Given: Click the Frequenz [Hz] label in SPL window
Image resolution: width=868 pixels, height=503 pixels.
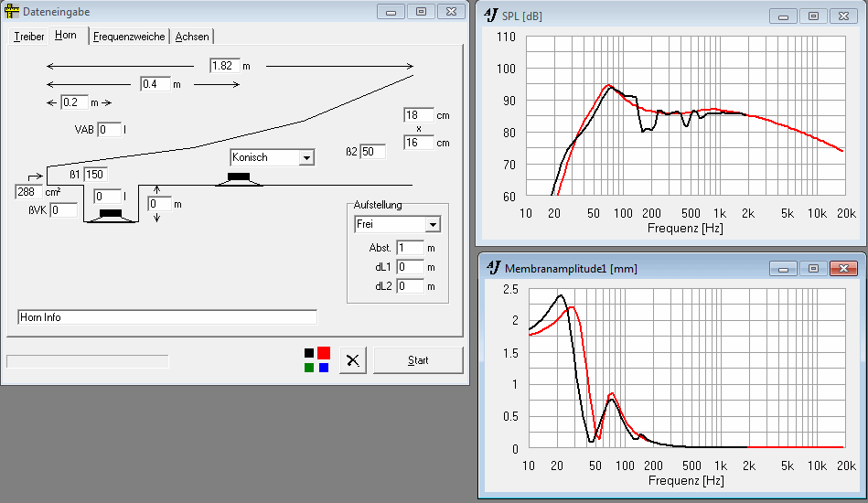Looking at the screenshot, I should (685, 228).
